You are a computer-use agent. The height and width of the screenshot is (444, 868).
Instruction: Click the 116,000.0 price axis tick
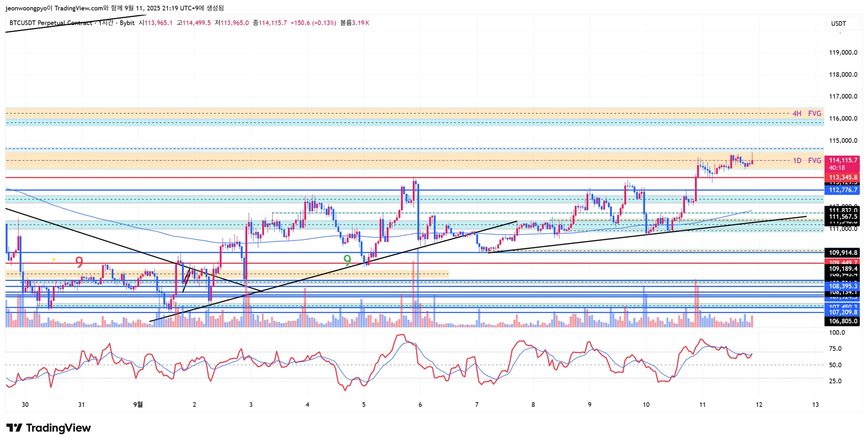[843, 118]
